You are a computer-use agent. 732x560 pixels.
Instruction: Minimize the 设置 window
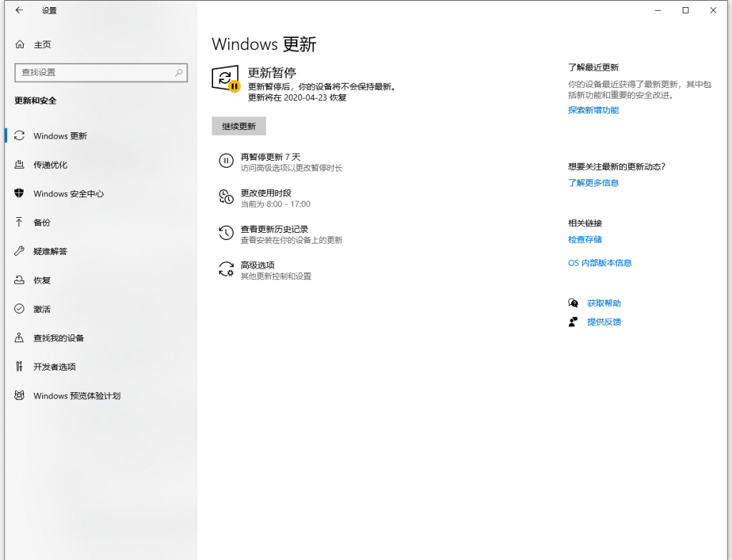click(658, 10)
